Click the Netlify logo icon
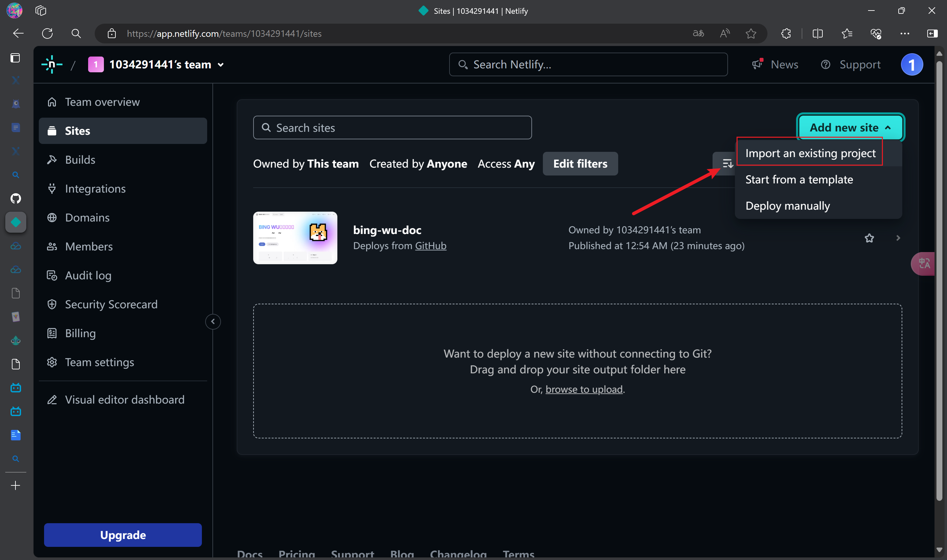 pyautogui.click(x=52, y=64)
